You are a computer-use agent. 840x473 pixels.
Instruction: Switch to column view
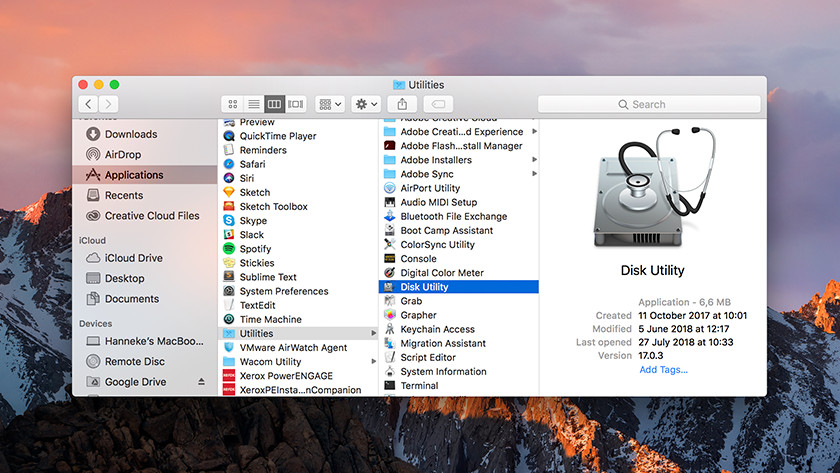pyautogui.click(x=274, y=104)
